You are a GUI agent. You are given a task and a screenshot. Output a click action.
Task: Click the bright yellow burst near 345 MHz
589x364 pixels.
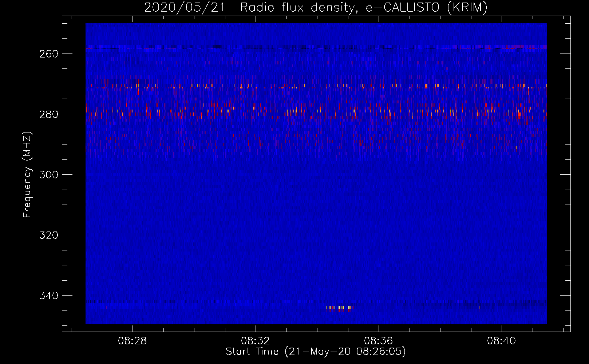pyautogui.click(x=340, y=308)
